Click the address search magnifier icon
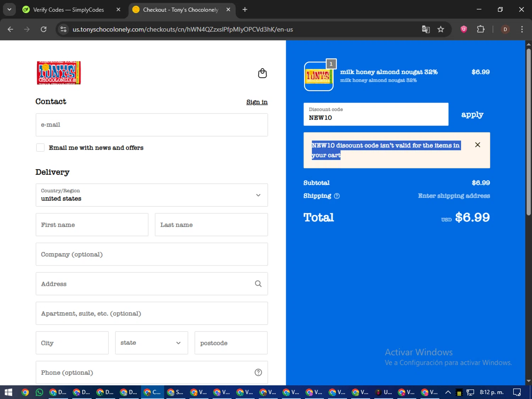The height and width of the screenshot is (399, 532). 258,284
